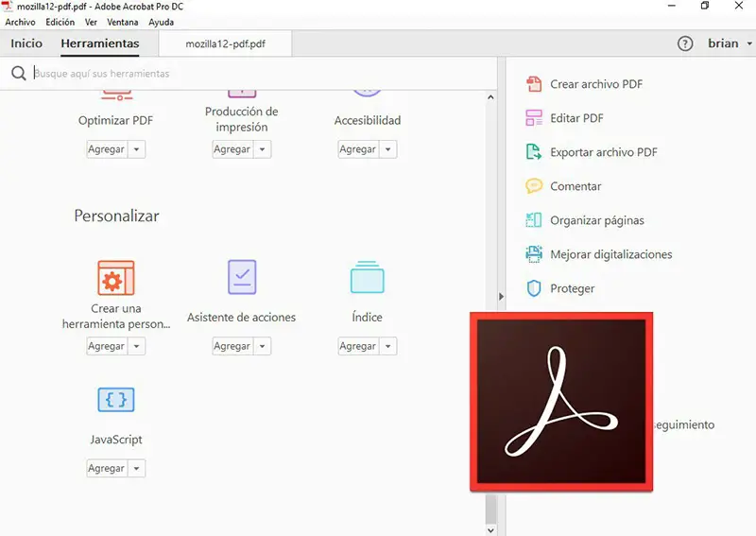Viewport: 756px width, 536px height.
Task: Open the help question mark icon
Action: (685, 43)
